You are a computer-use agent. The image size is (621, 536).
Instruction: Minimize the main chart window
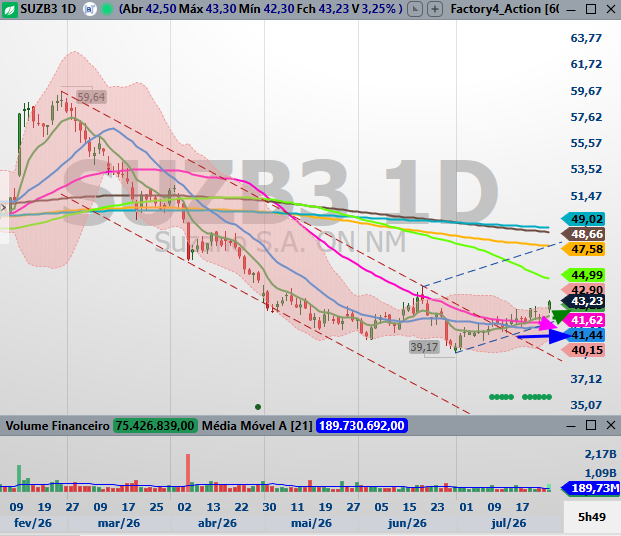[571, 10]
